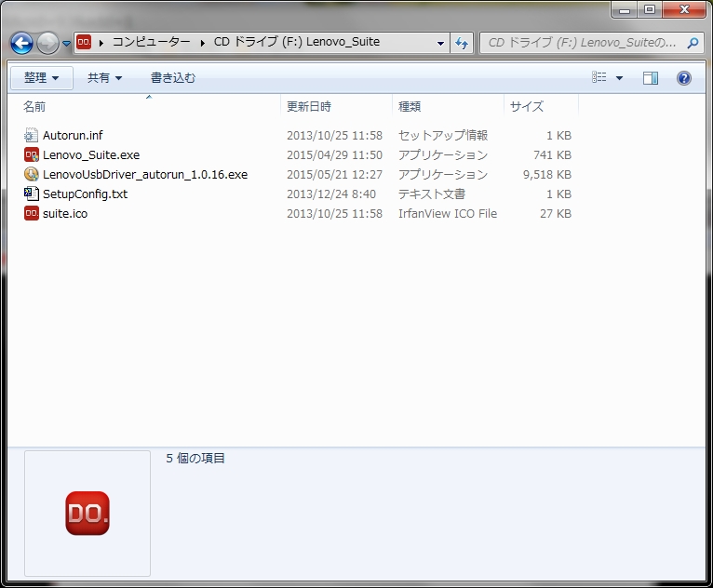The width and height of the screenshot is (713, 588).
Task: Click the suite.ico red icon
Action: point(31,213)
